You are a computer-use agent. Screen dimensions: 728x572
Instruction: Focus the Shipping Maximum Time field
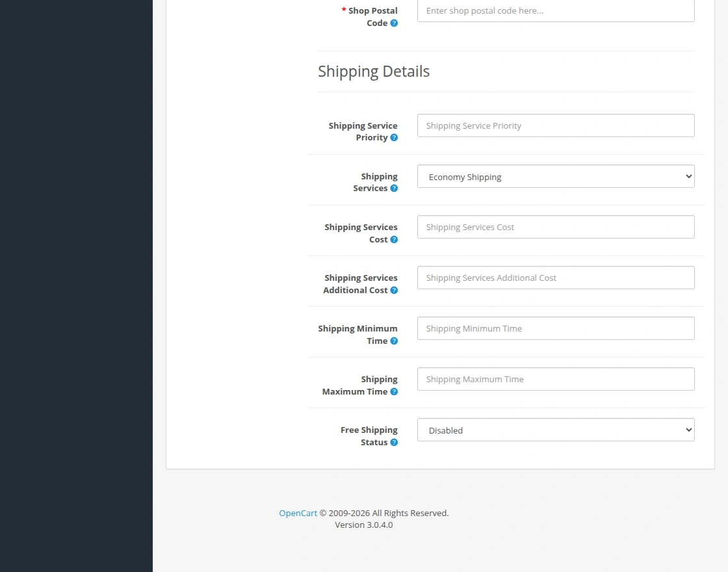pyautogui.click(x=556, y=379)
